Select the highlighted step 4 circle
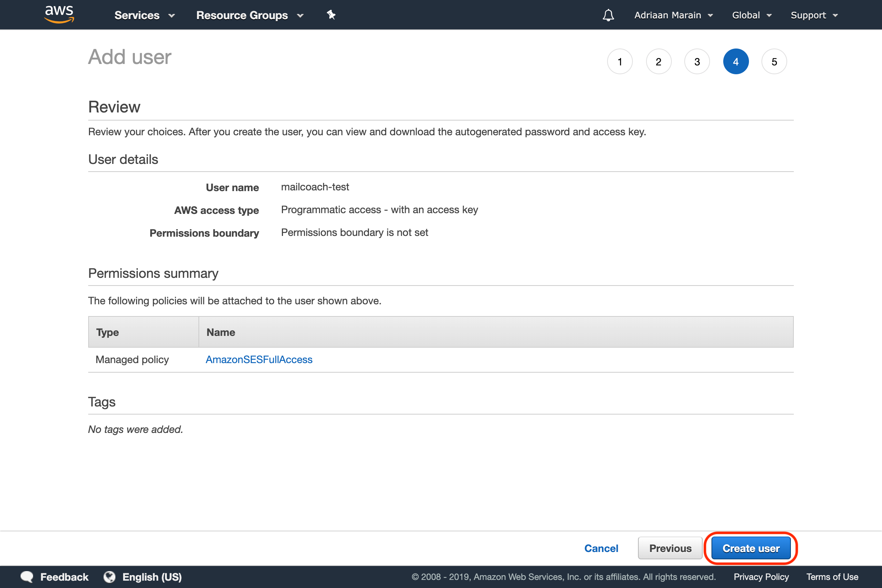The height and width of the screenshot is (588, 882). tap(736, 61)
